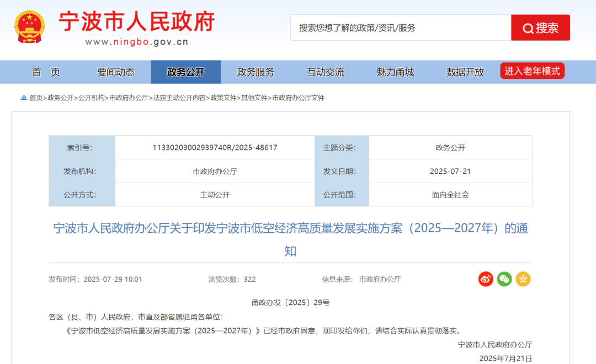Viewport: 596px width, 364px height.
Task: Open the 首页 navigation tab
Action: pos(46,72)
